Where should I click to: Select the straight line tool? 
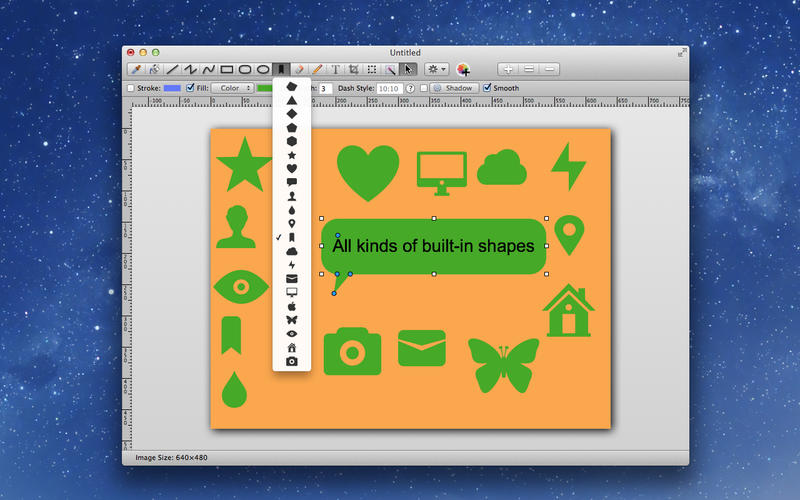tap(172, 70)
